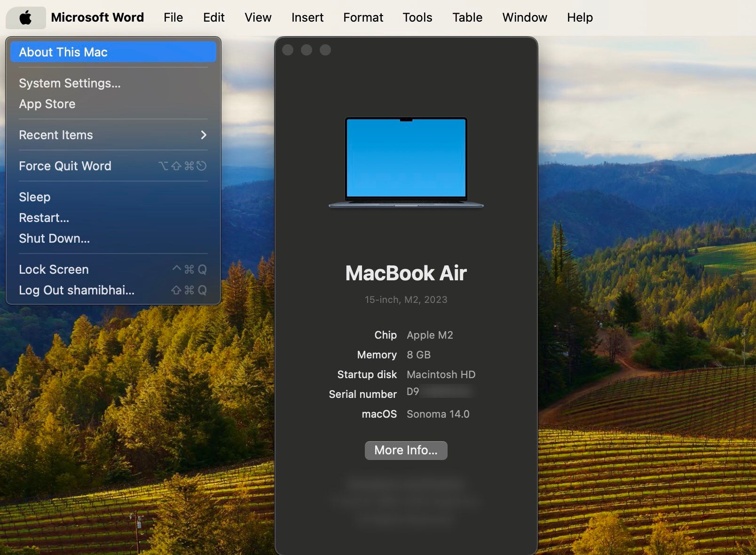Click the '8 GB' memory value
This screenshot has width=756, height=555.
(418, 355)
